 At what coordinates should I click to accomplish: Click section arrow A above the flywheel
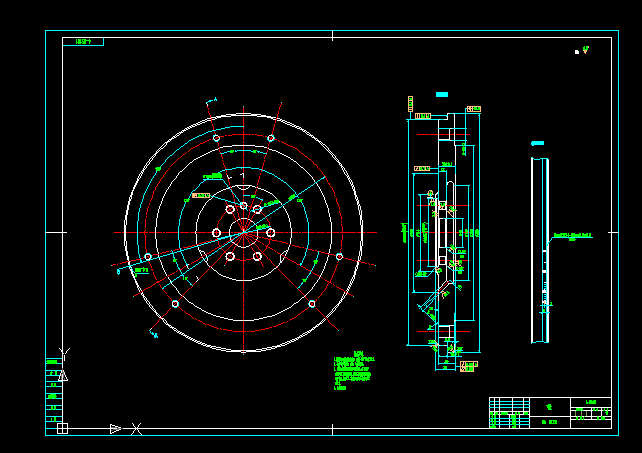click(211, 101)
